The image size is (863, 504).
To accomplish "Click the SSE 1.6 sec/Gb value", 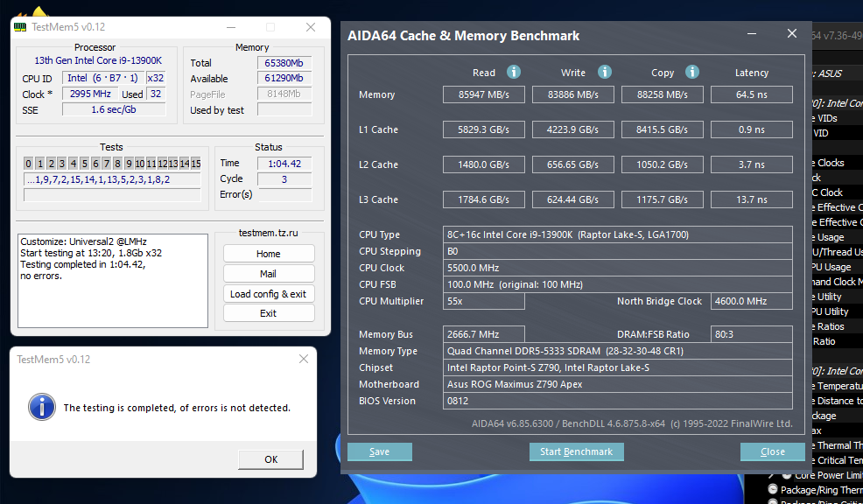I will [114, 109].
